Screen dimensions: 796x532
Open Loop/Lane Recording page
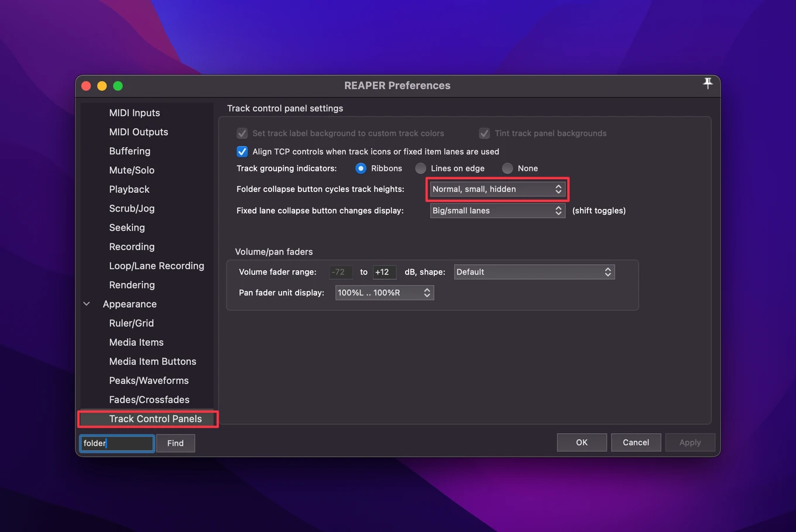(157, 266)
